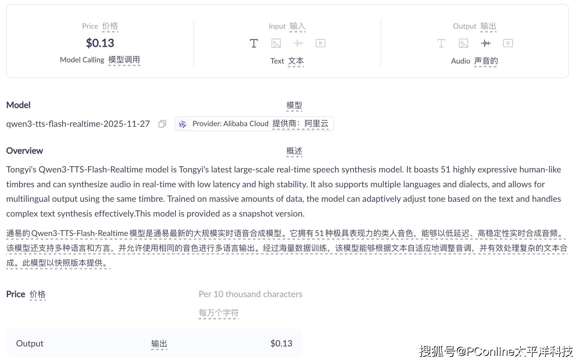The width and height of the screenshot is (588, 364).
Task: Click the Model Calling label
Action: pyautogui.click(x=82, y=60)
